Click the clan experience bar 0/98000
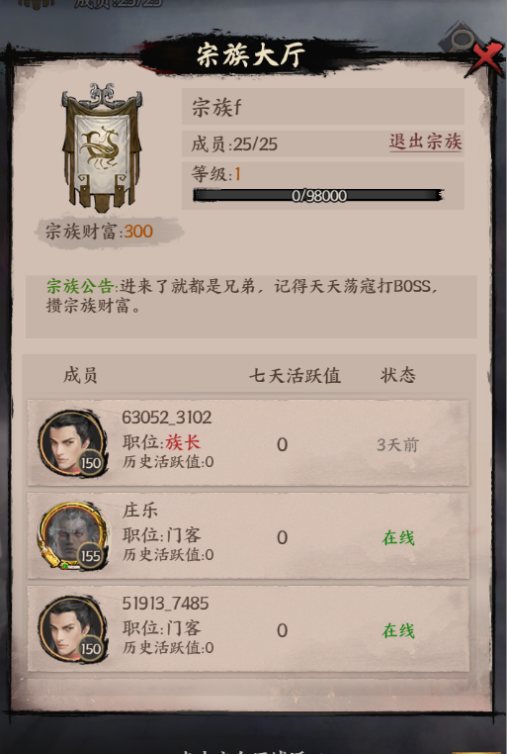Image resolution: width=507 pixels, height=754 pixels. (x=317, y=195)
